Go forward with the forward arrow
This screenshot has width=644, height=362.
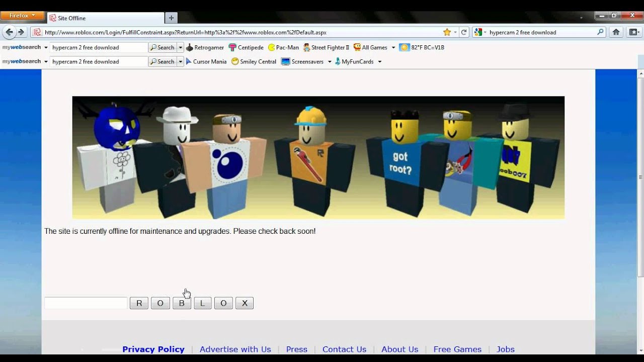(x=21, y=32)
